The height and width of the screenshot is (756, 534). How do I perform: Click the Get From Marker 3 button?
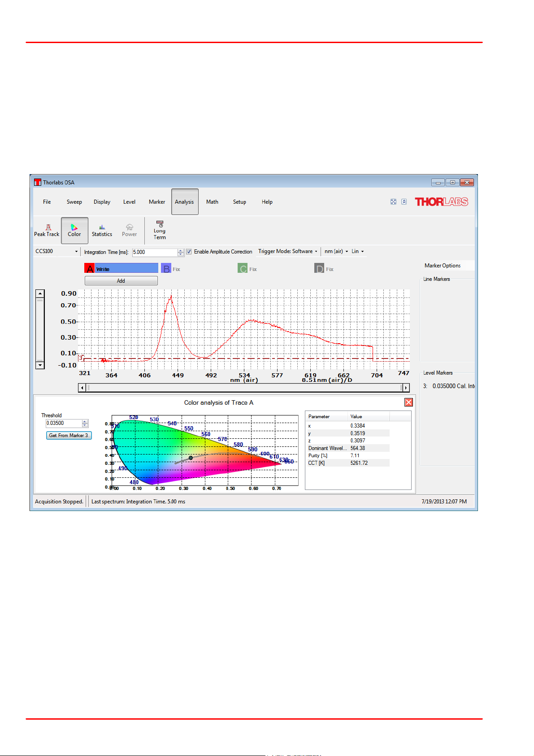(69, 435)
